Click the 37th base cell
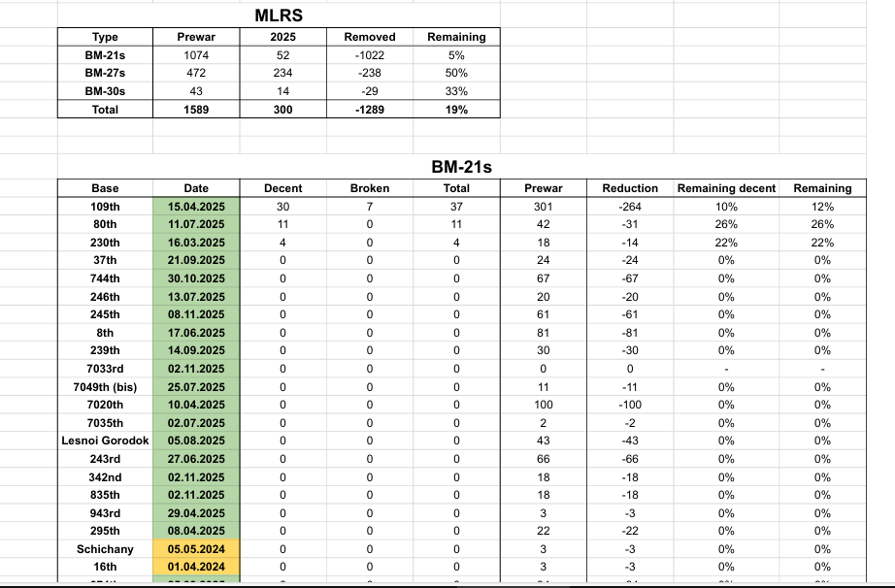Viewport: 895px width, 588px height. pyautogui.click(x=105, y=260)
